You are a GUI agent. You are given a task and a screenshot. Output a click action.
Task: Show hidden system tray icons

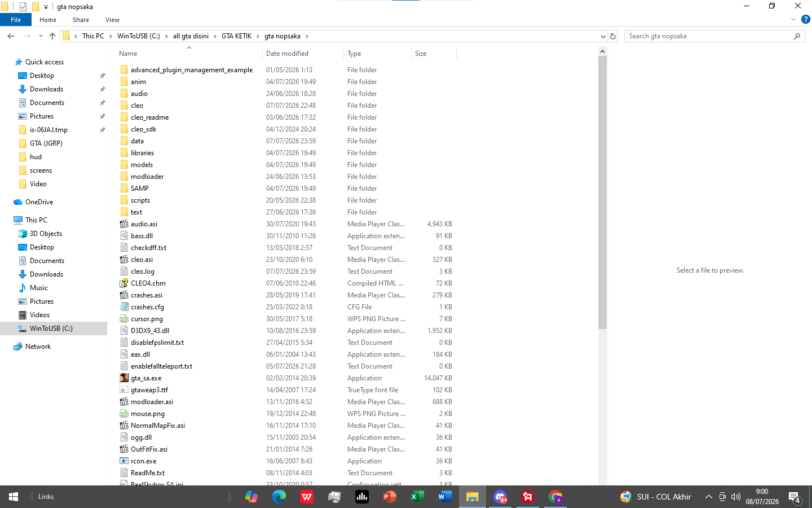pos(708,497)
